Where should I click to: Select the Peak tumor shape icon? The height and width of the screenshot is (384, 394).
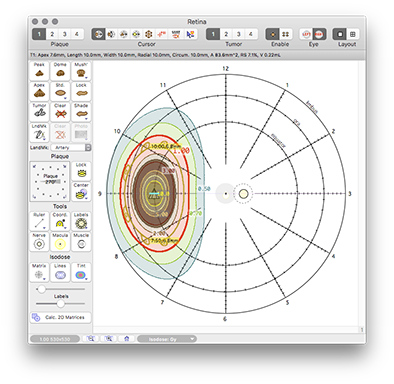coord(39,71)
